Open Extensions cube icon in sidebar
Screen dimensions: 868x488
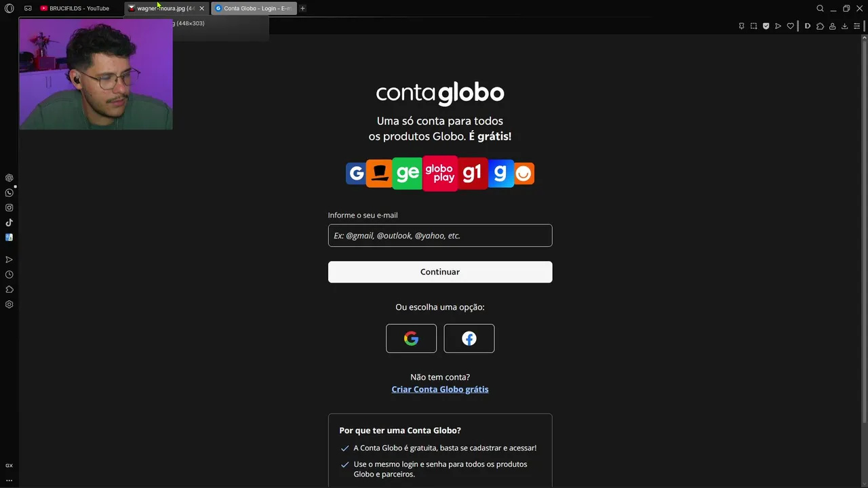[x=9, y=289]
